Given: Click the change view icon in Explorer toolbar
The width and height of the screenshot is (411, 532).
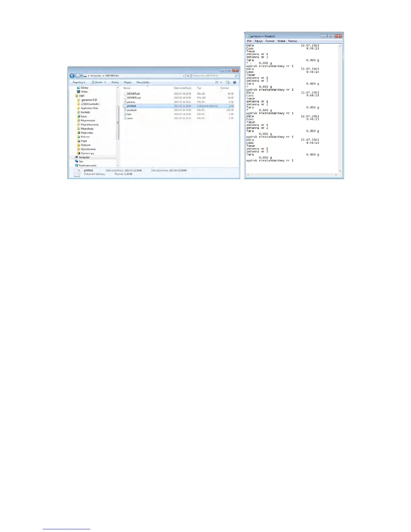Looking at the screenshot, I should (217, 82).
